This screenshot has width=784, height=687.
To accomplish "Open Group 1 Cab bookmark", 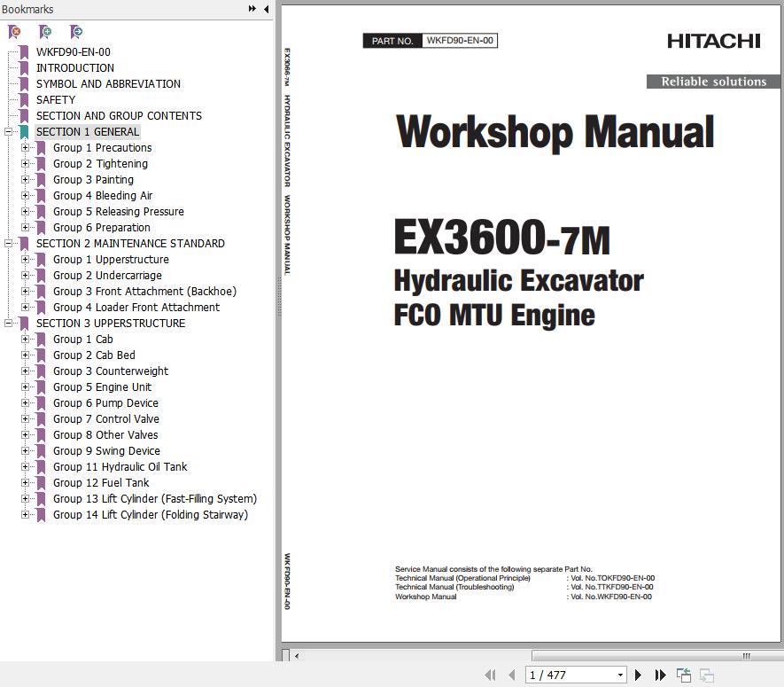I will coord(83,340).
